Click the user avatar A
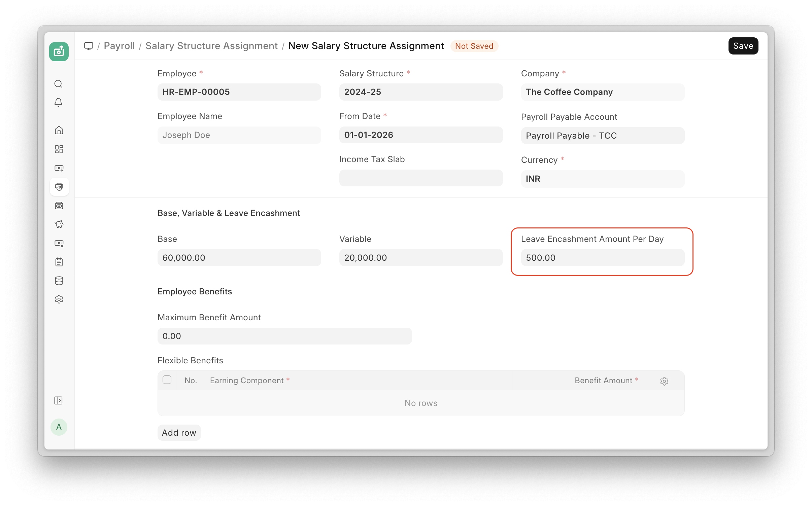Screen dimensions: 812x506 pos(59,427)
